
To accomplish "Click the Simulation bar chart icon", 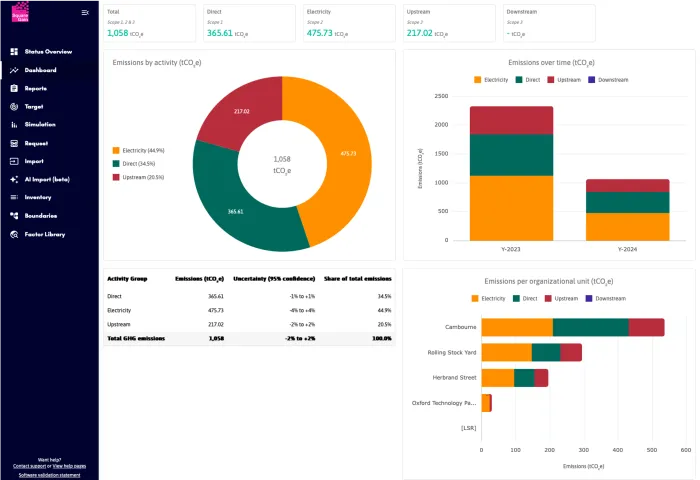I will 14,125.
